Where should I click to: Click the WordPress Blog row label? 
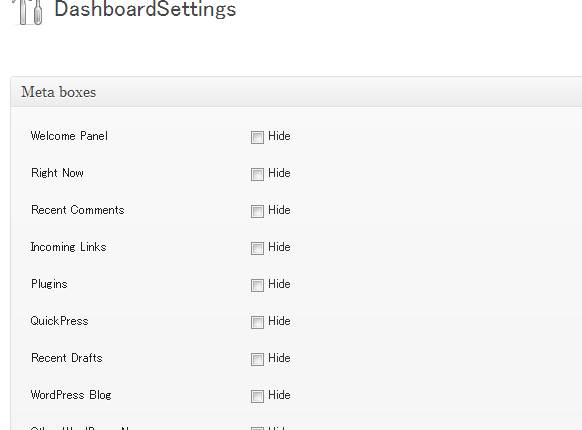point(71,395)
